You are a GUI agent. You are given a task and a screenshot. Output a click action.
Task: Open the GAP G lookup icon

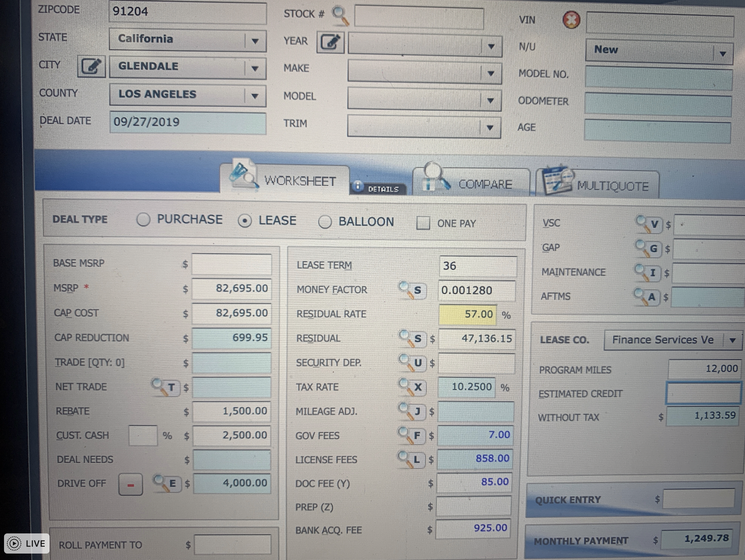(648, 249)
